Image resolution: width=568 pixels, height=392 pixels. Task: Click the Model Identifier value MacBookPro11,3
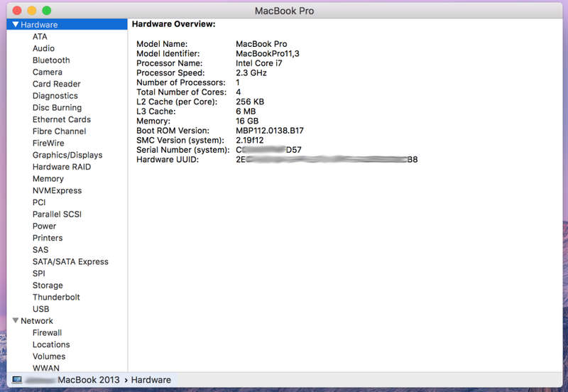pos(268,54)
